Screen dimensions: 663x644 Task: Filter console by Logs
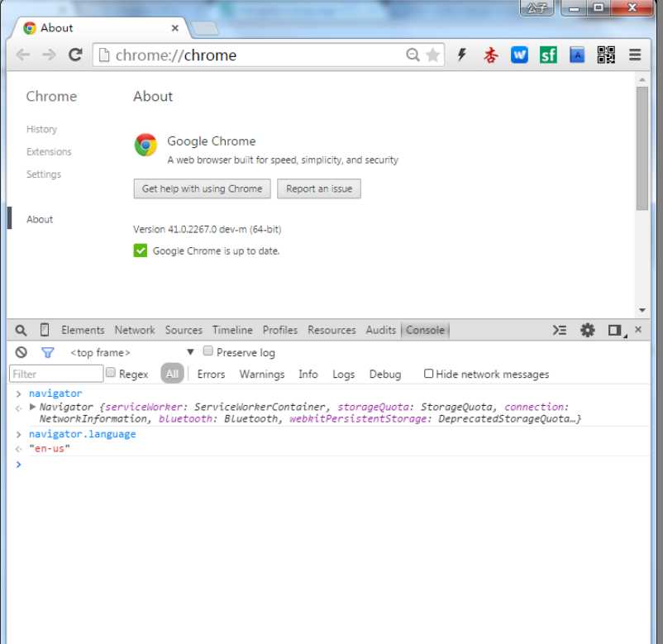(343, 374)
